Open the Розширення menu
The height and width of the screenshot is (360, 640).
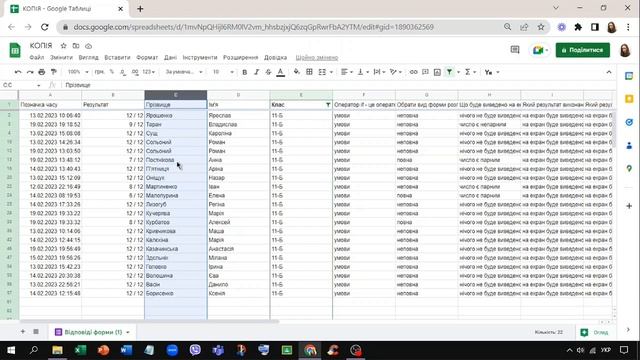(240, 58)
